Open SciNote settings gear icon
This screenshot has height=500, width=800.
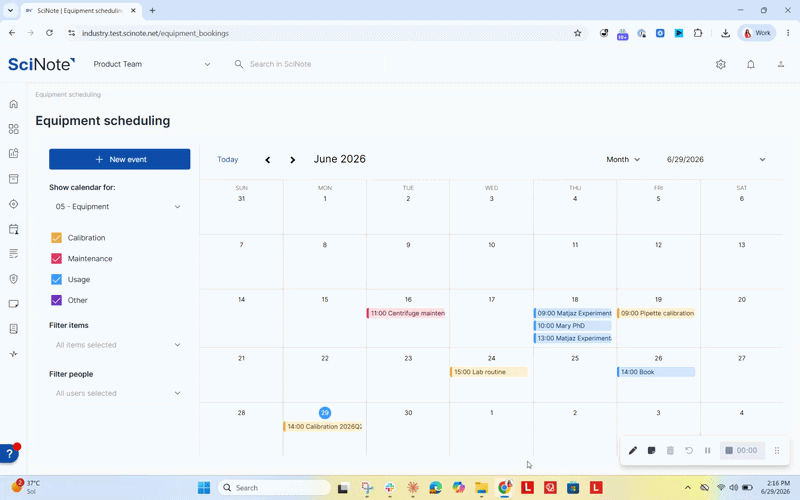coord(720,64)
